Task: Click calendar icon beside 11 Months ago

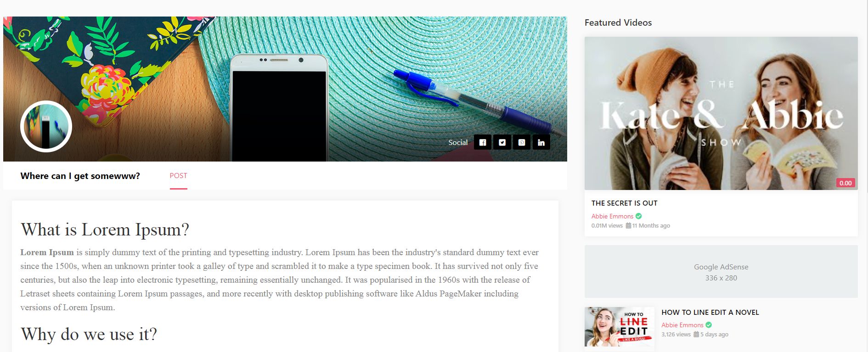Action: coord(628,225)
